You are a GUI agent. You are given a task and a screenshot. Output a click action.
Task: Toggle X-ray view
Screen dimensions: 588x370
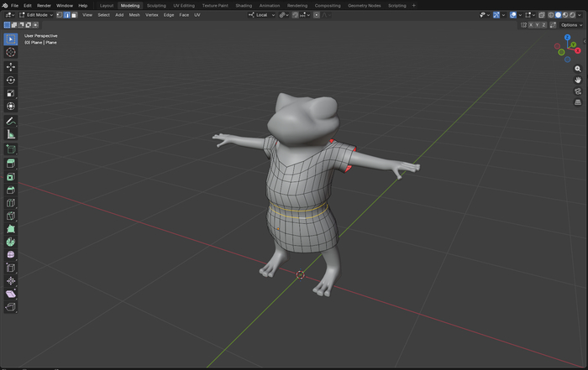click(x=542, y=15)
